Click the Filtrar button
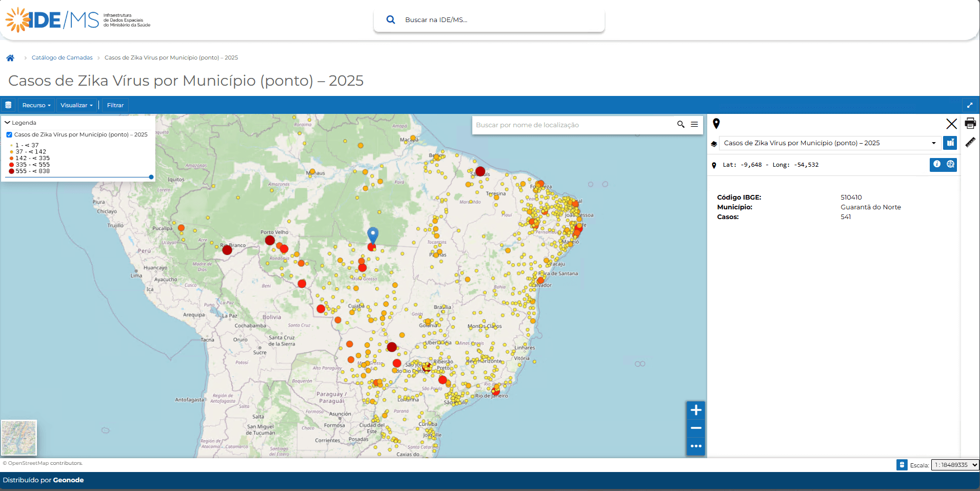 (115, 105)
